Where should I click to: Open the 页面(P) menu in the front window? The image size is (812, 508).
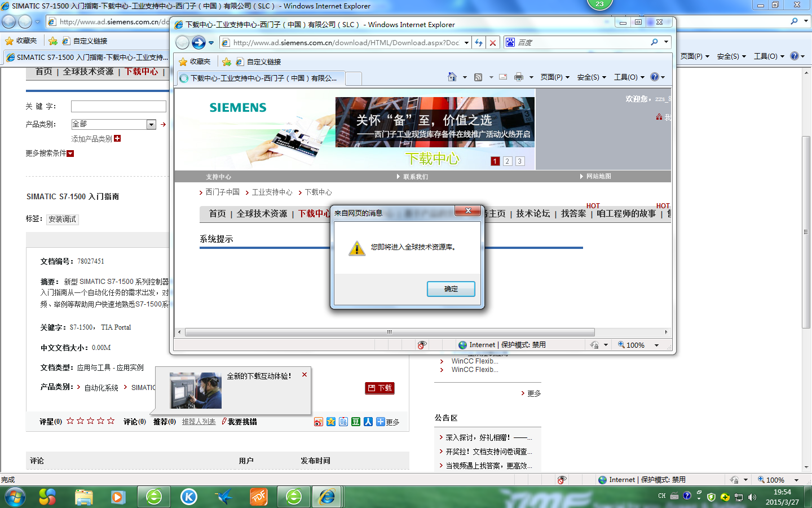pos(555,77)
